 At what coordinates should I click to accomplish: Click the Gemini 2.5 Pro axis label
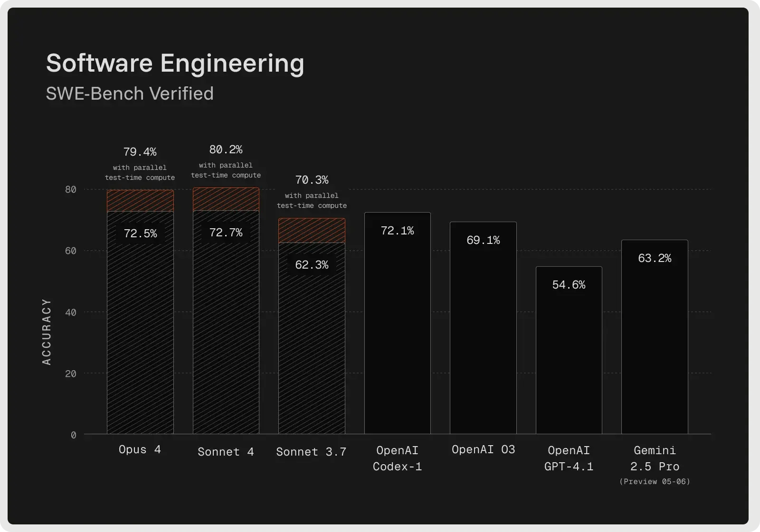655,458
